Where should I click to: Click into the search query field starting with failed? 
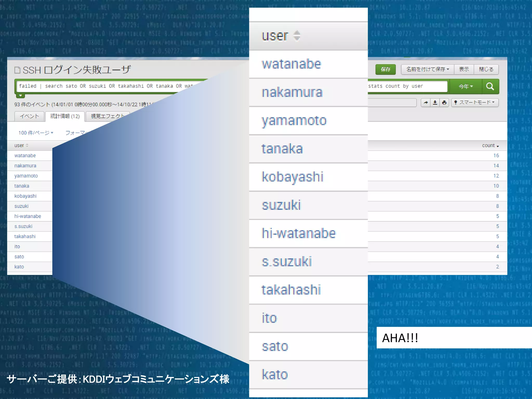click(109, 86)
